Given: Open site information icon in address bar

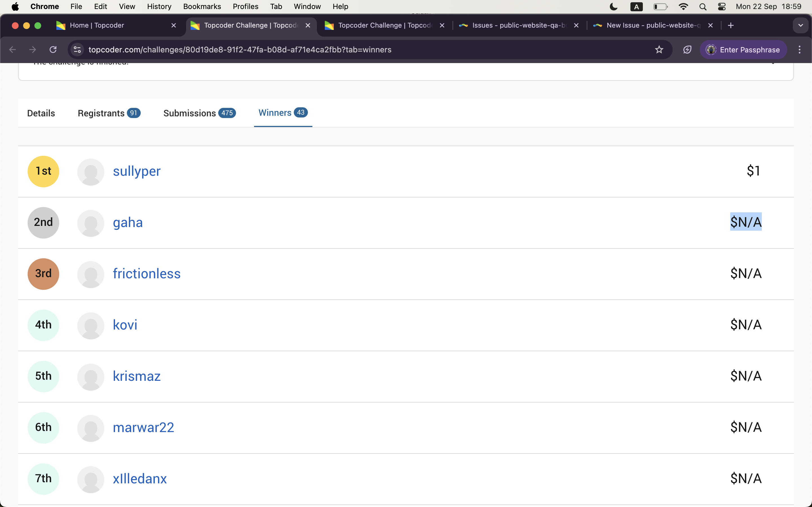Looking at the screenshot, I should click(77, 50).
